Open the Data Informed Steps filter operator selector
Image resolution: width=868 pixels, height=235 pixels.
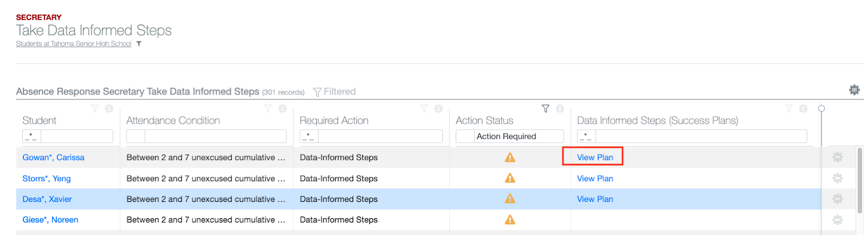point(586,136)
